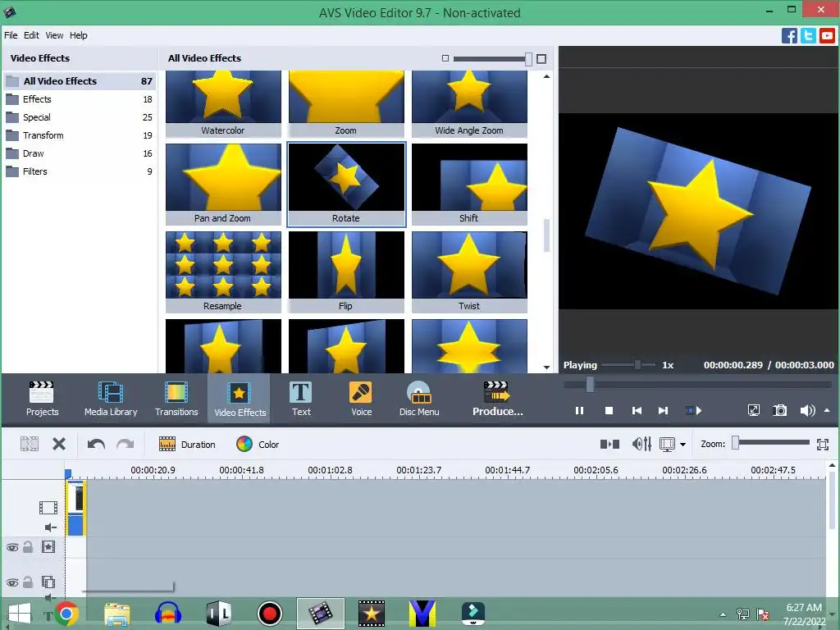
Task: Pause the preview playback
Action: tap(579, 410)
